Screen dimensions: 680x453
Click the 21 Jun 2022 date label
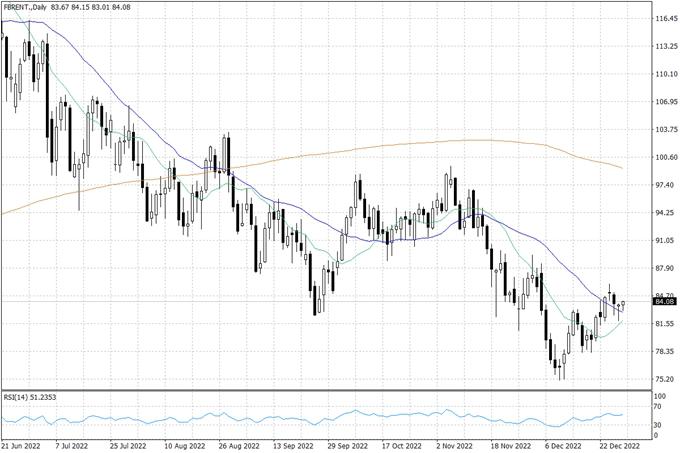tap(24, 445)
